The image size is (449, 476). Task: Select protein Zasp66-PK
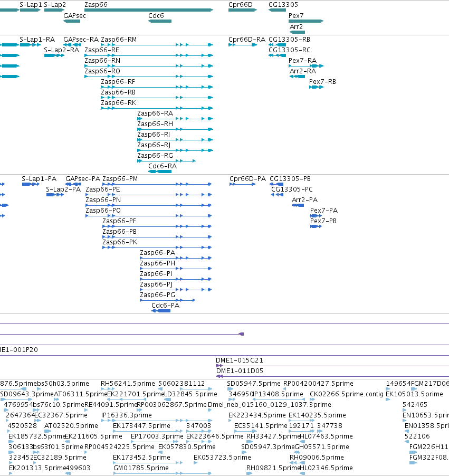120,242
